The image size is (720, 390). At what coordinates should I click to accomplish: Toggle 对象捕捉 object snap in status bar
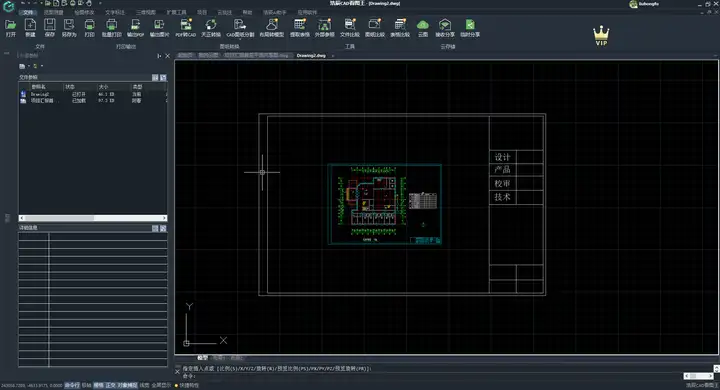tap(127, 385)
